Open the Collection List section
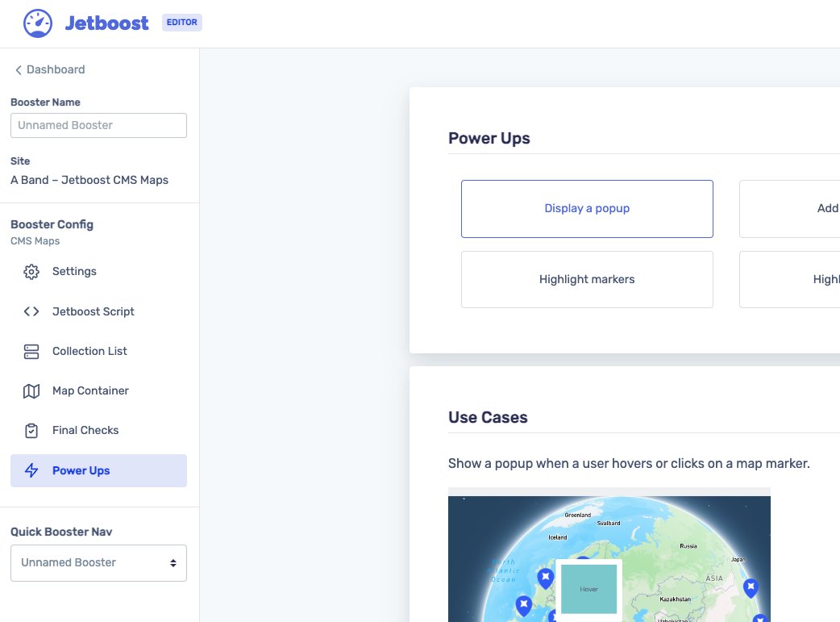The height and width of the screenshot is (622, 840). pyautogui.click(x=98, y=351)
